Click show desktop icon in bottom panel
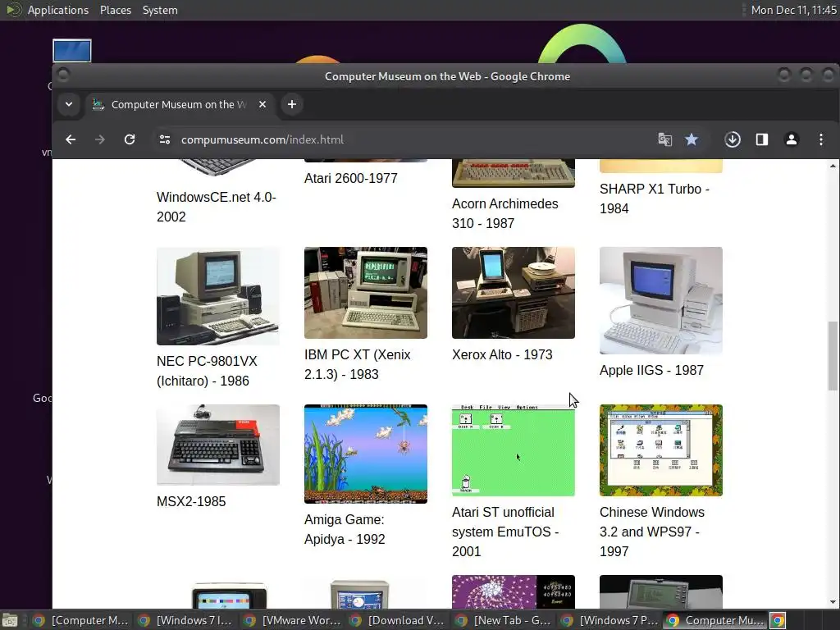 click(x=10, y=620)
